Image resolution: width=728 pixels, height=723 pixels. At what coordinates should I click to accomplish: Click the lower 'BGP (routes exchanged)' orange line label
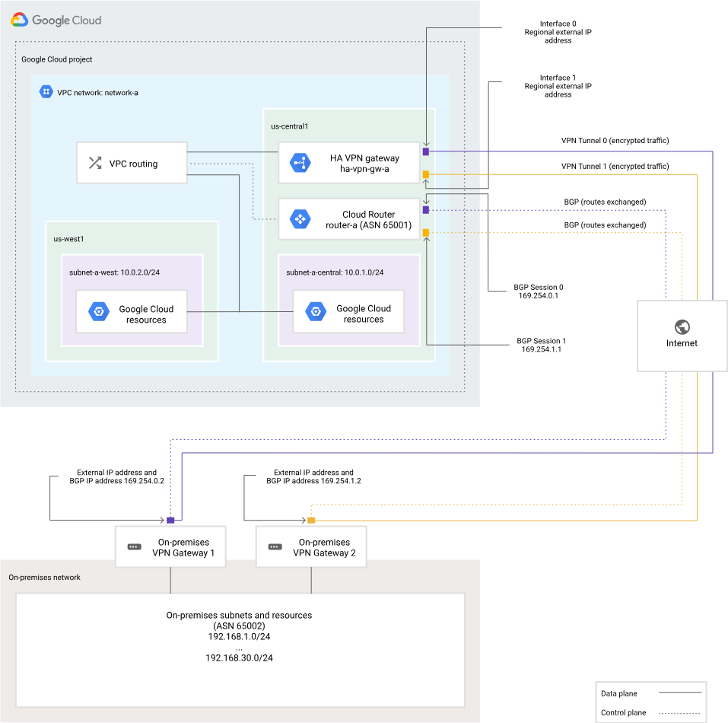click(605, 225)
